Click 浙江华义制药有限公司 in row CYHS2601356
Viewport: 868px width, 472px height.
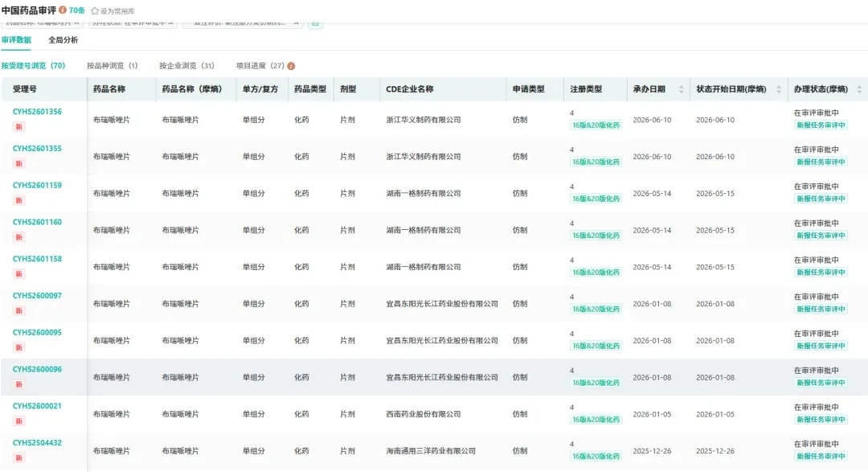click(x=424, y=120)
